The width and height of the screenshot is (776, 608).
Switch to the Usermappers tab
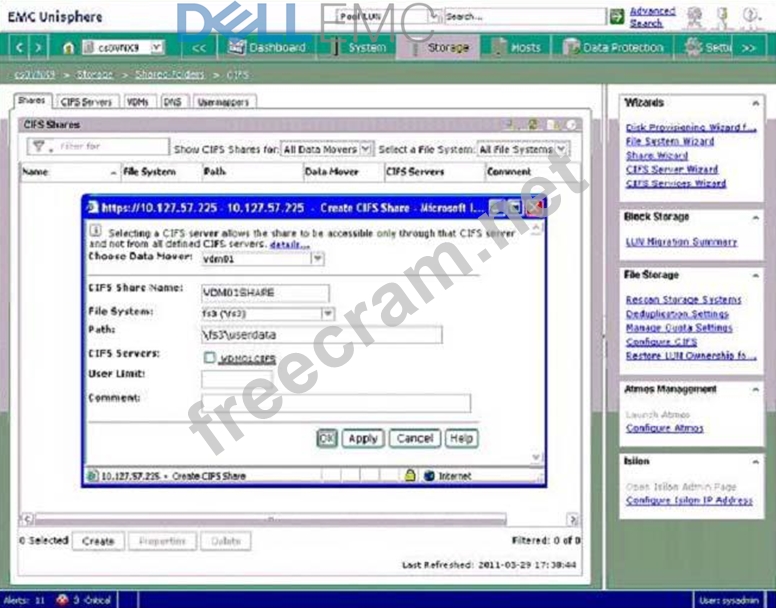click(224, 102)
